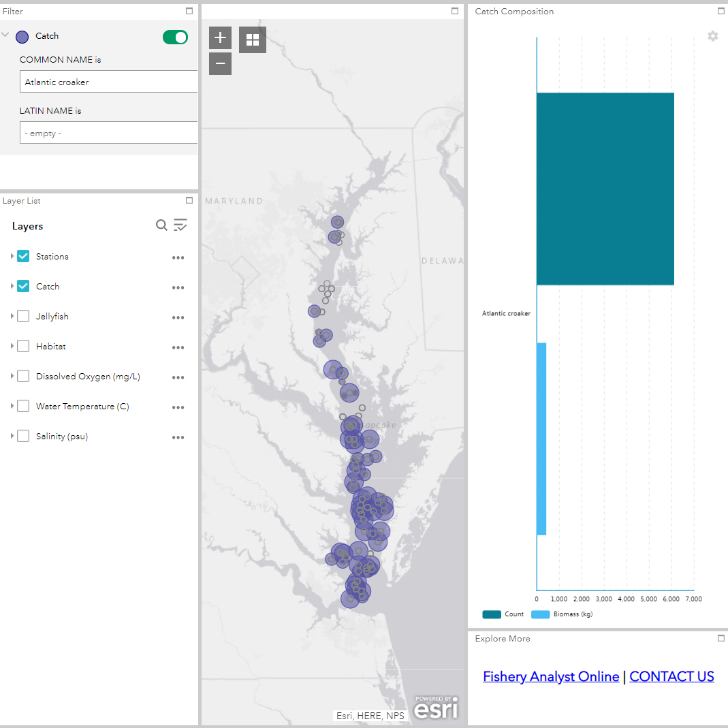The image size is (728, 728).
Task: Uncheck the Stations layer checkbox
Action: click(23, 257)
